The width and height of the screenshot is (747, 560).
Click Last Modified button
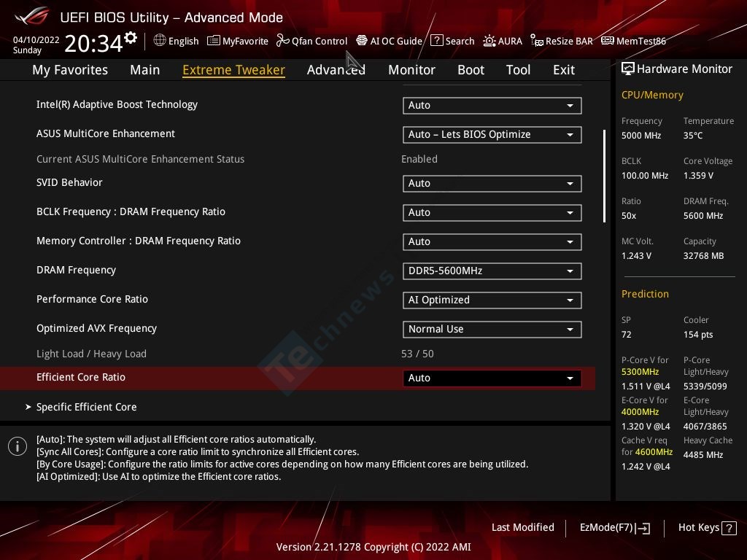522,528
